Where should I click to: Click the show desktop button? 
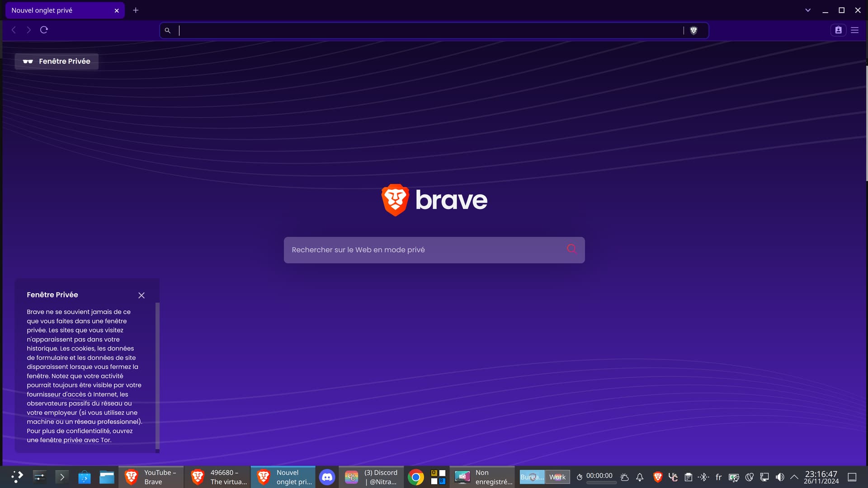coord(852,477)
